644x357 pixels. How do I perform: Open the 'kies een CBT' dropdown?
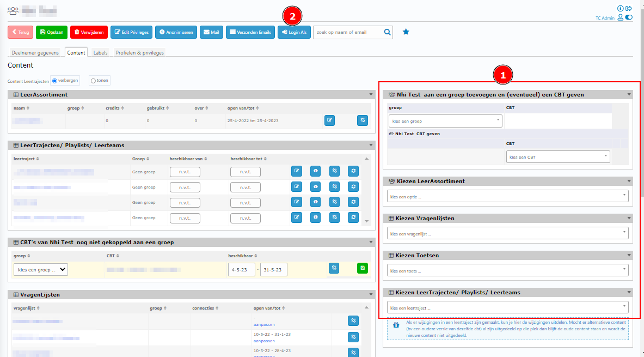point(557,157)
